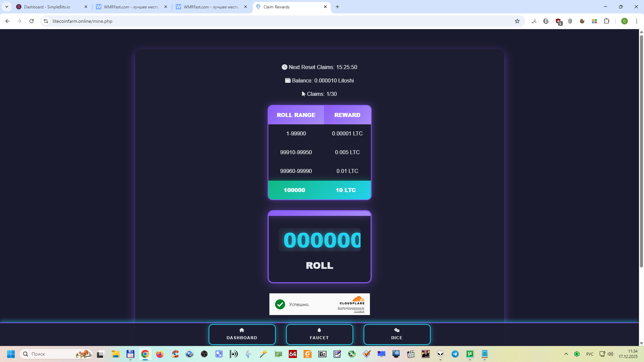Open Chrome three-dot menu
644x362 pixels.
[x=636, y=21]
